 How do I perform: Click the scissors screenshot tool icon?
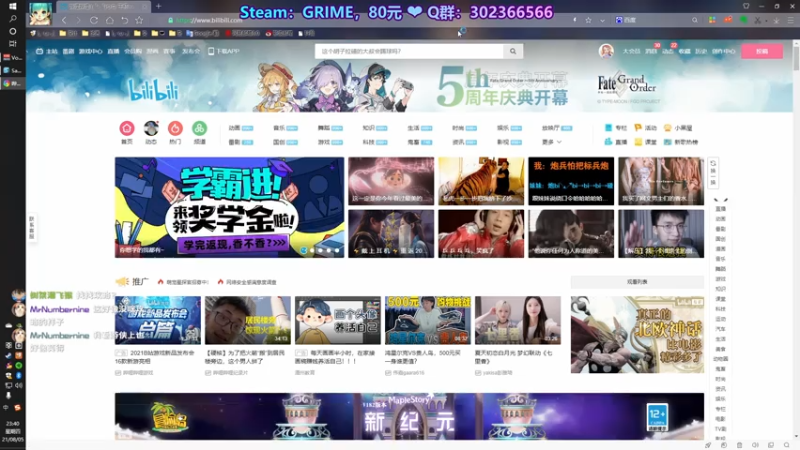758,20
